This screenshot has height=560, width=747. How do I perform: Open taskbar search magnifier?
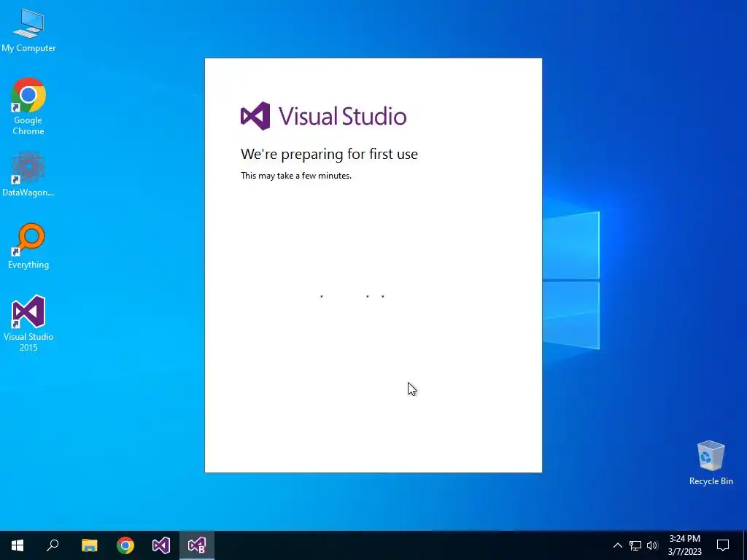tap(53, 545)
